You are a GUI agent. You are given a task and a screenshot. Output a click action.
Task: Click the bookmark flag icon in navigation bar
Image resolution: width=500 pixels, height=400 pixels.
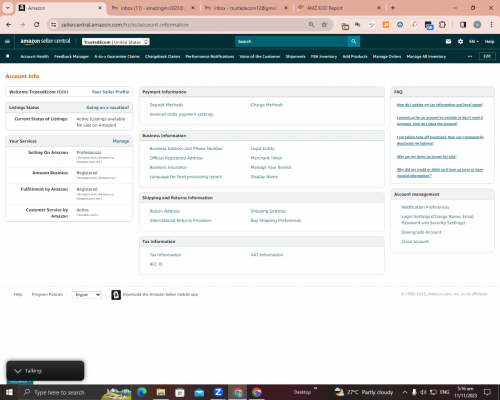[x=8, y=56]
